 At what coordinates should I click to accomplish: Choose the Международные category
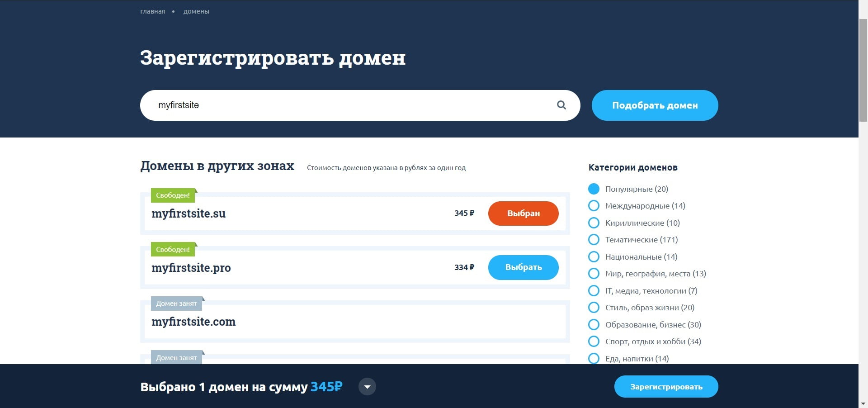pyautogui.click(x=594, y=206)
